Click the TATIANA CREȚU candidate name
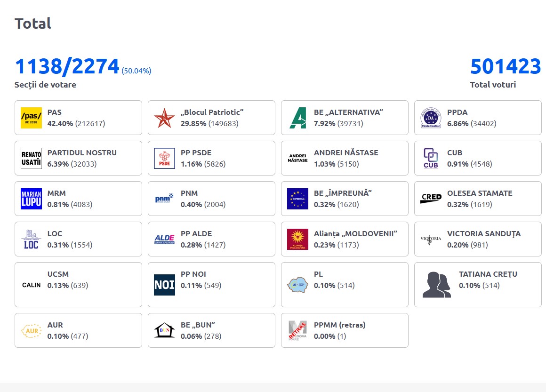The width and height of the screenshot is (546, 392). tap(488, 274)
